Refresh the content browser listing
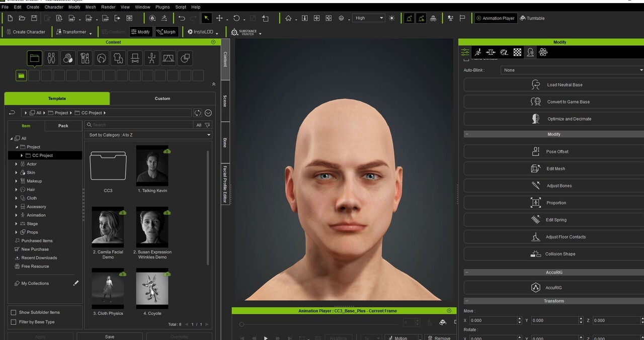 pos(198,113)
